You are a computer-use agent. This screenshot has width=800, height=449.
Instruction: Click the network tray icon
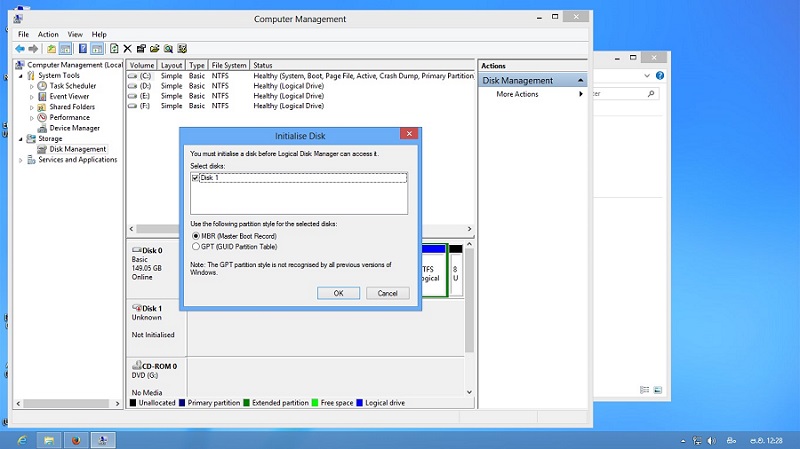tap(697, 440)
